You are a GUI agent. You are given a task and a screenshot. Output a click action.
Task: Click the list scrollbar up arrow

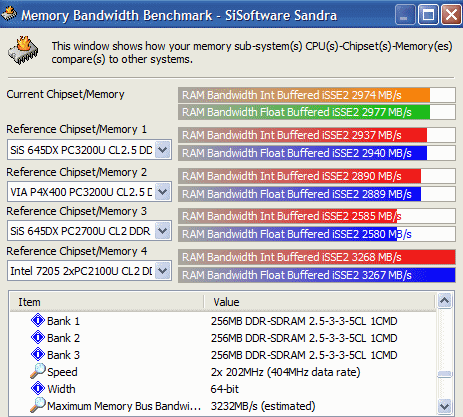445,301
